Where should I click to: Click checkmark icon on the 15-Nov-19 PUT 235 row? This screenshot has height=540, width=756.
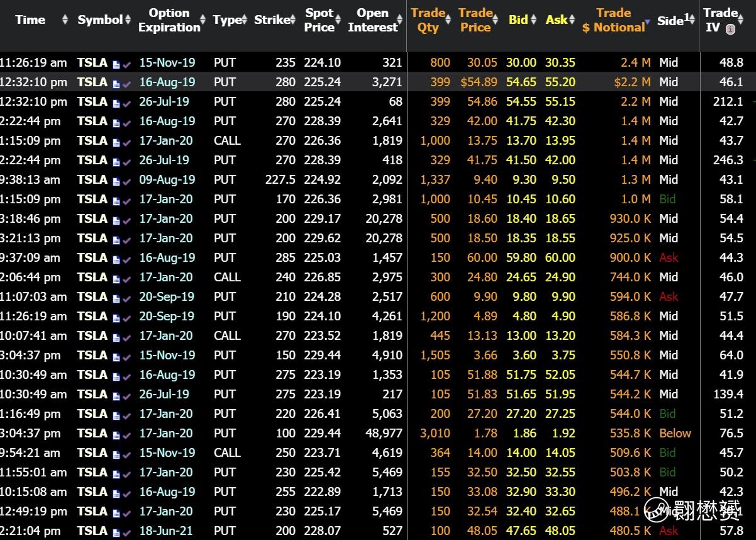126,64
